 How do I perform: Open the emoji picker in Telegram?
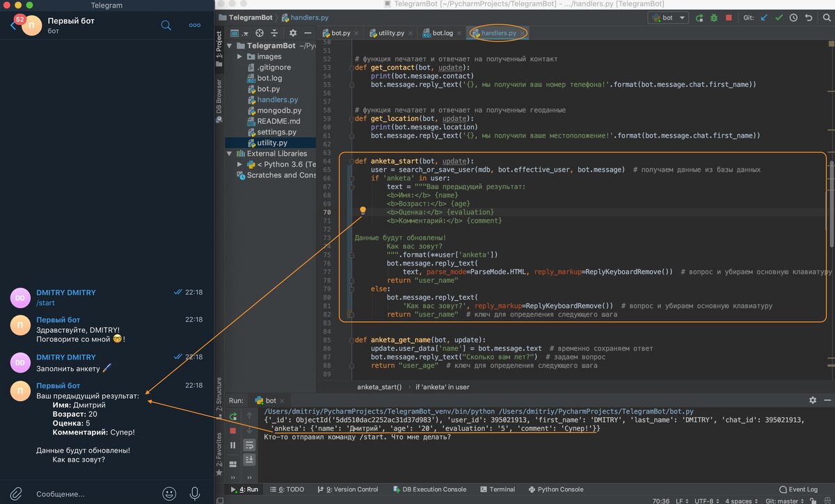coord(169,493)
